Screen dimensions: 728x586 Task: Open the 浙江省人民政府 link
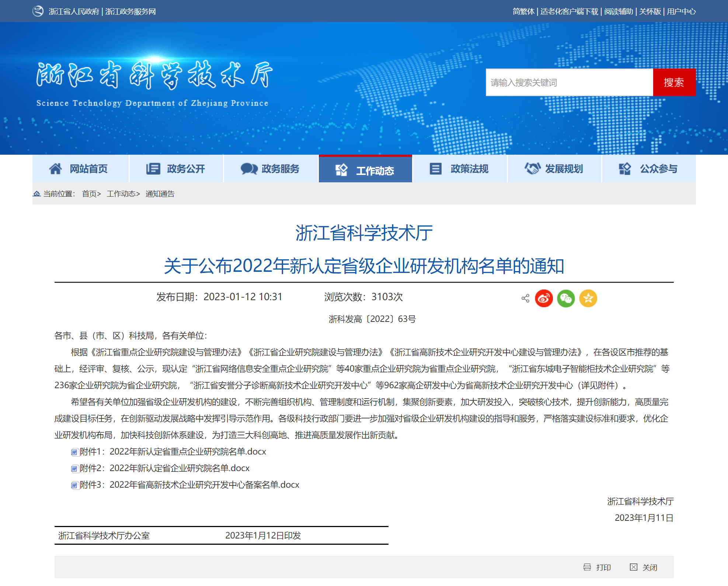74,11
